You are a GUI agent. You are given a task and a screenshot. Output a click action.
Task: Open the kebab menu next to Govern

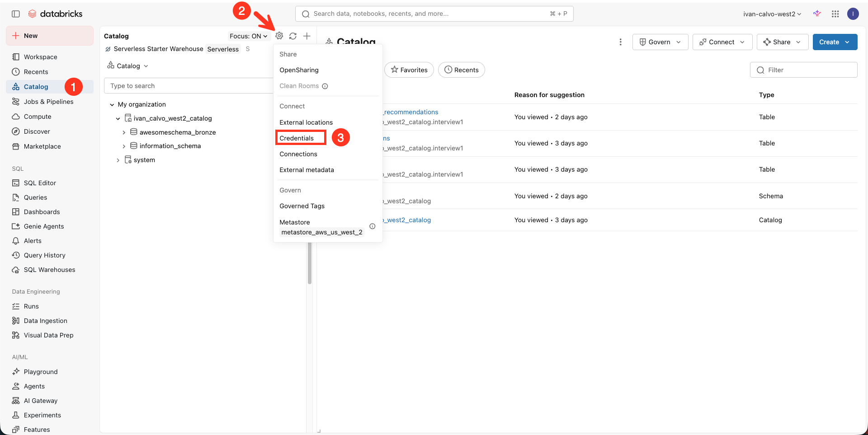pos(620,42)
